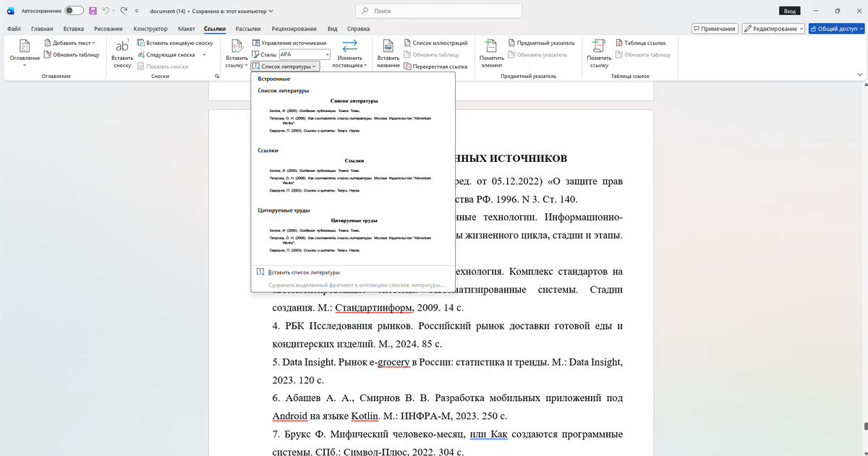Open the Вид tab
The width and height of the screenshot is (868, 456).
pos(333,29)
